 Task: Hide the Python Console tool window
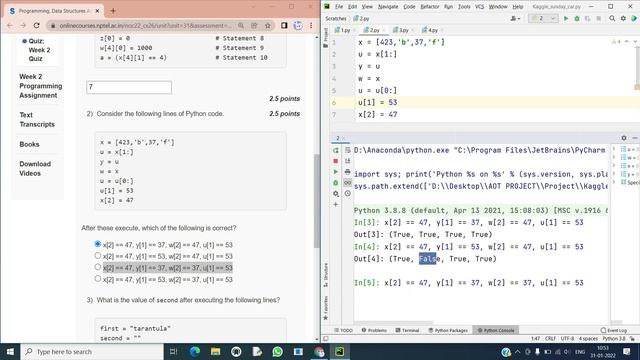click(634, 138)
